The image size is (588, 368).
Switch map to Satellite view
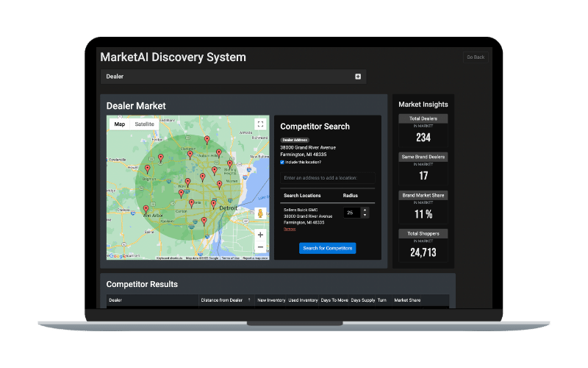[144, 124]
